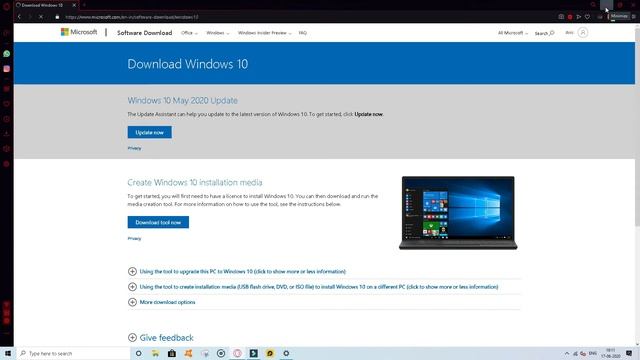Image resolution: width=640 pixels, height=360 pixels.
Task: Expand 'create installation media' instructions section
Action: [x=313, y=287]
